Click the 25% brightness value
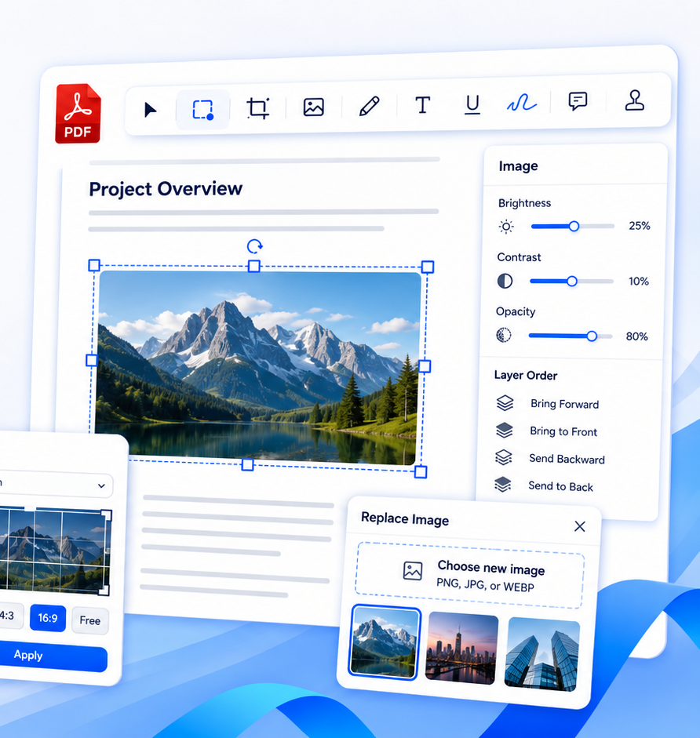The image size is (700, 738). coord(640,226)
